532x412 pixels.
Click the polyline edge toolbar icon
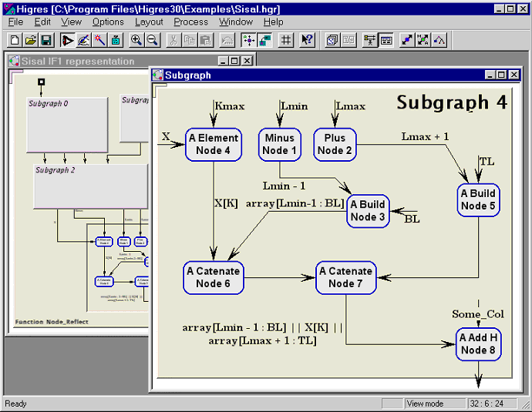pyautogui.click(x=439, y=40)
